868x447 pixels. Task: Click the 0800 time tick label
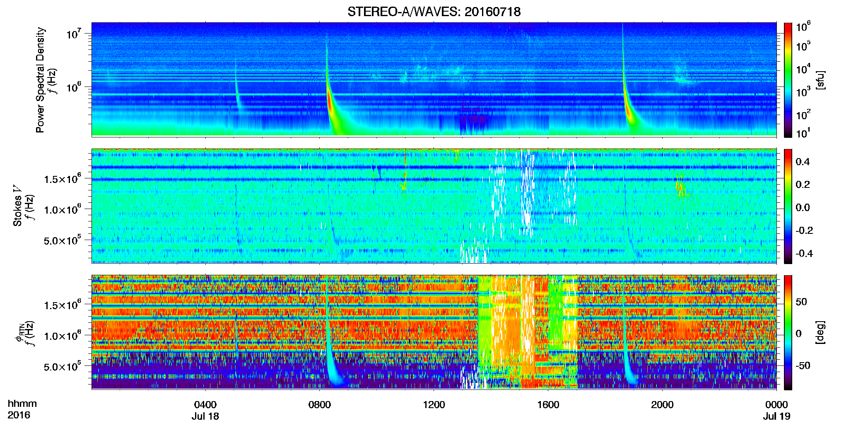(319, 404)
